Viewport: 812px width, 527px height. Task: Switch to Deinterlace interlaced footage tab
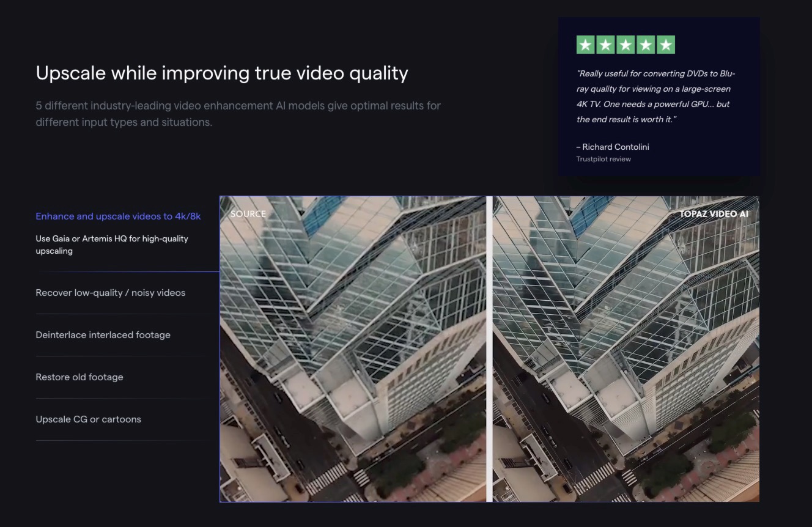tap(103, 335)
